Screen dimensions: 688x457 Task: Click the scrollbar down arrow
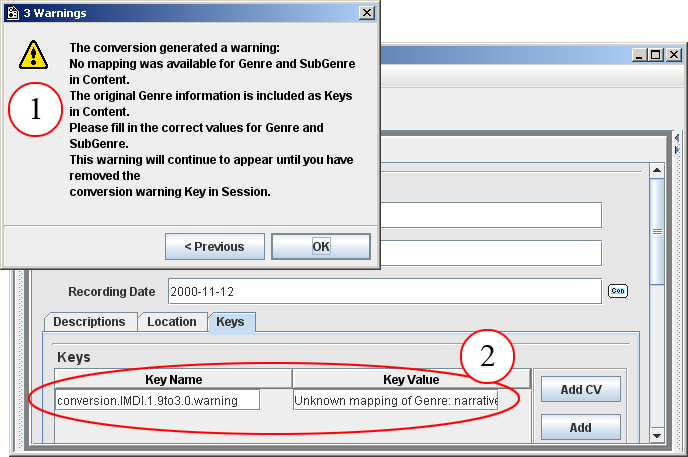click(x=657, y=435)
